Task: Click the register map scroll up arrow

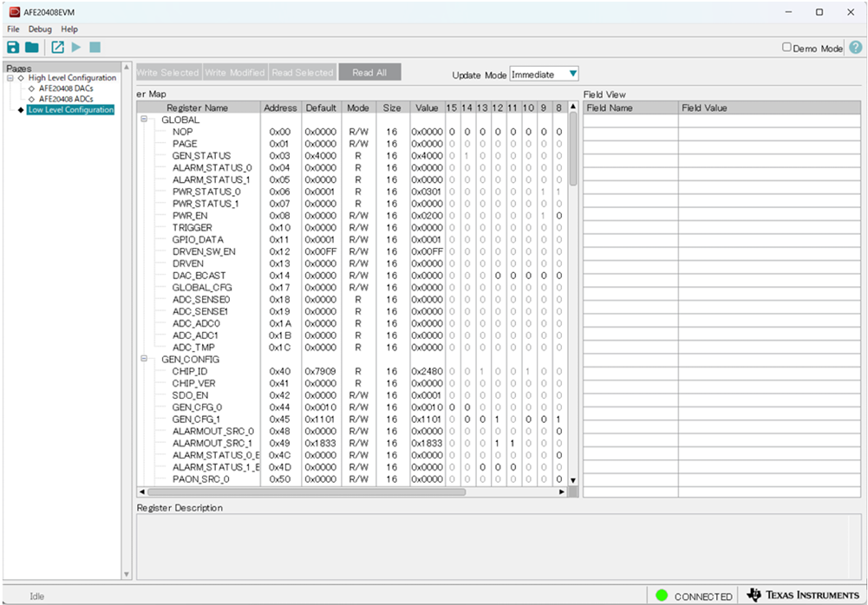Action: 573,107
